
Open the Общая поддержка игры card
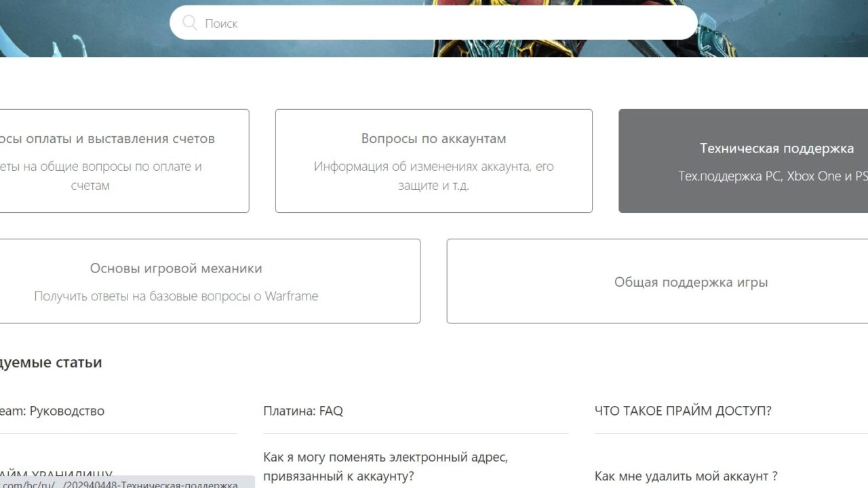(690, 282)
